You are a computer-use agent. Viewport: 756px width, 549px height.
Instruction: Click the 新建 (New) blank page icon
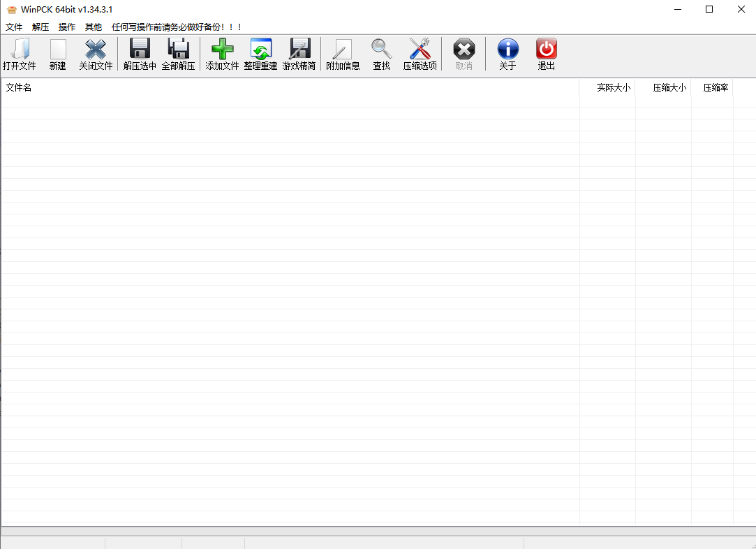[x=57, y=50]
